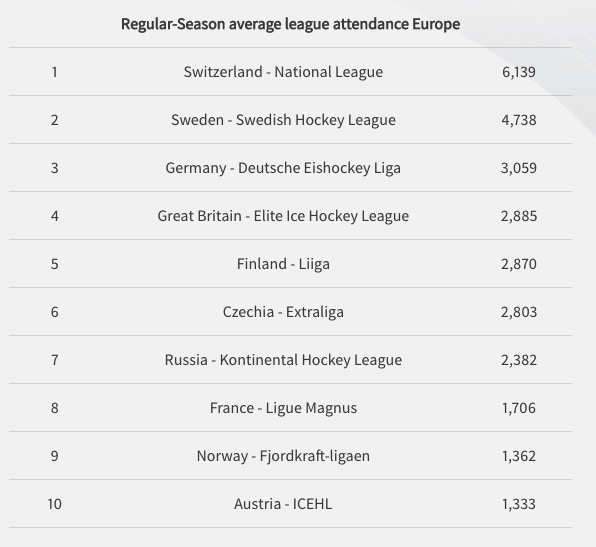This screenshot has width=596, height=547.
Task: Click the attendance value 1,333
Action: pyautogui.click(x=519, y=504)
